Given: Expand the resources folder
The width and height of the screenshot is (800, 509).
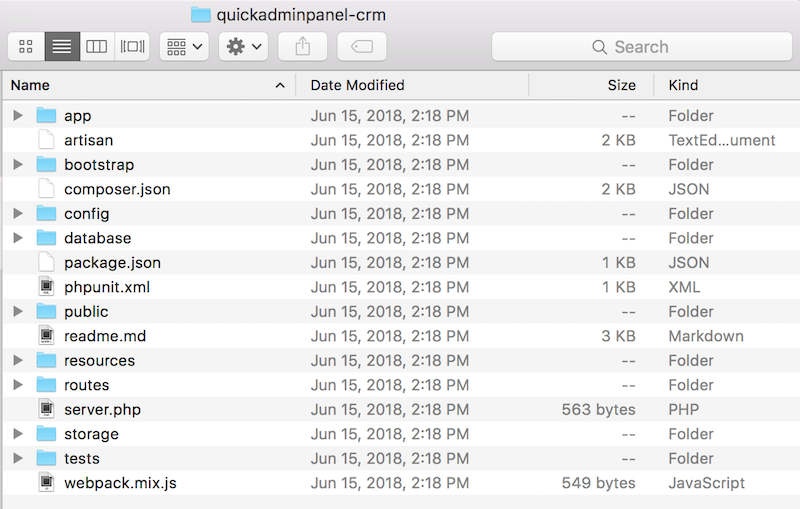Looking at the screenshot, I should pos(18,360).
